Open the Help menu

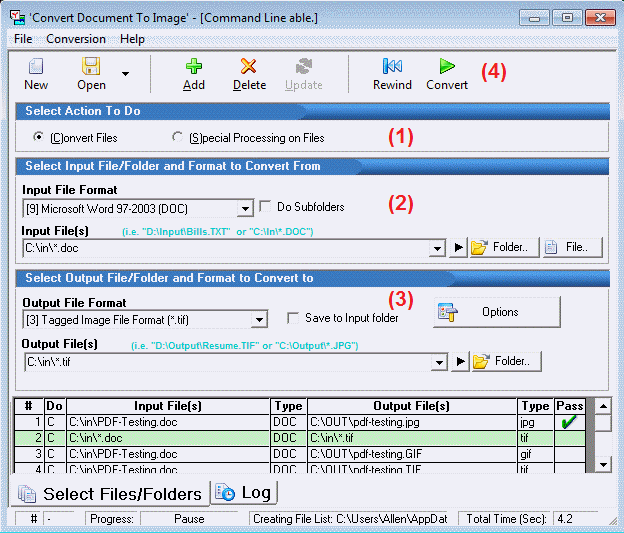132,39
